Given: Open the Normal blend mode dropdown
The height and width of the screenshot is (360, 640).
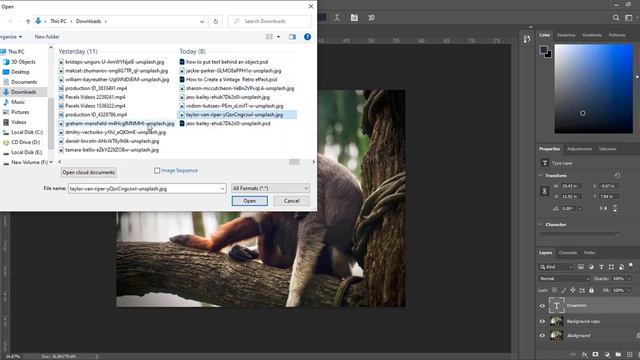Looking at the screenshot, I should coord(564,279).
